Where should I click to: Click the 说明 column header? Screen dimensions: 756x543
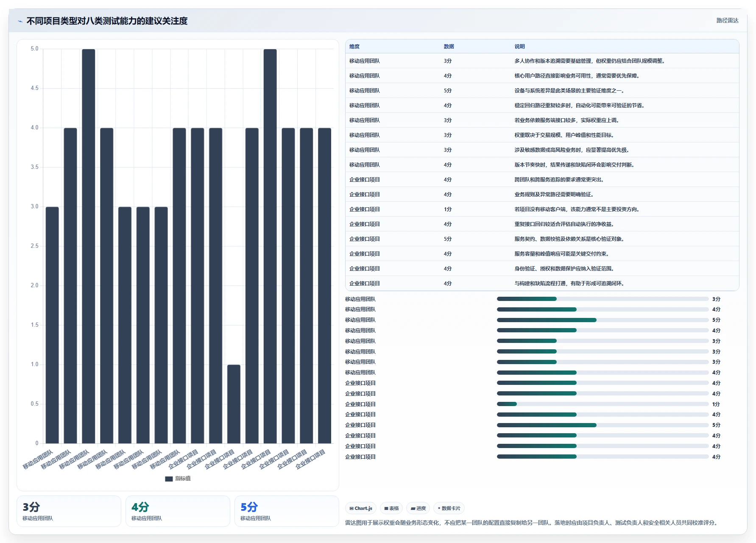(x=520, y=47)
